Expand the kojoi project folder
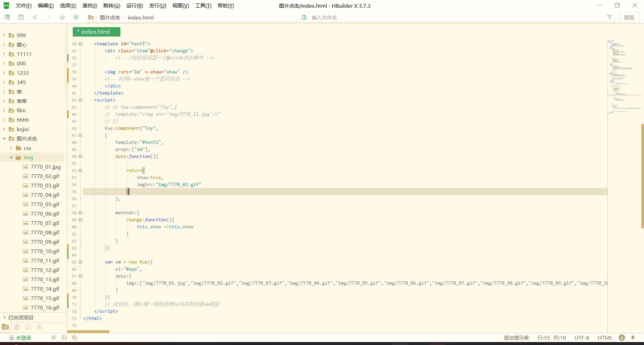This screenshot has width=644, height=345. (4, 129)
